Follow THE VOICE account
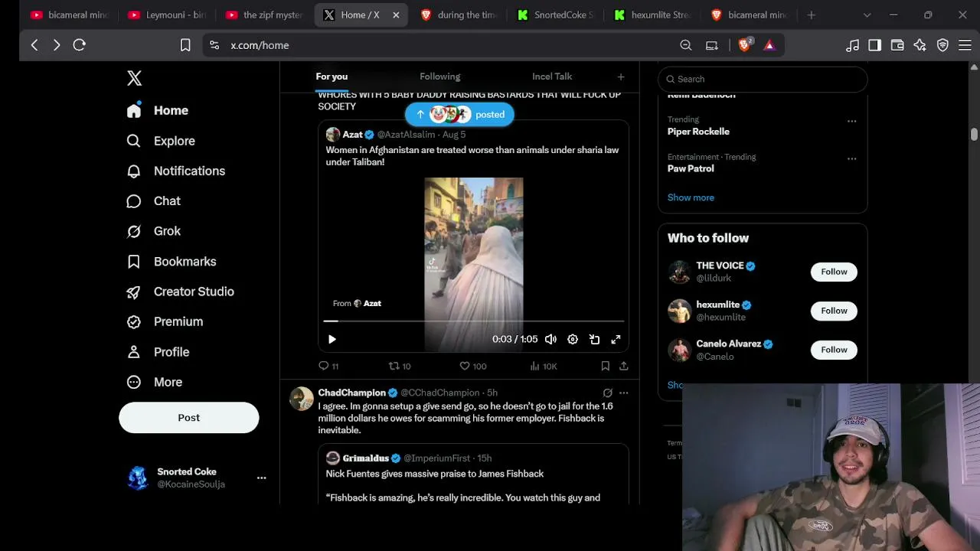 coord(834,272)
